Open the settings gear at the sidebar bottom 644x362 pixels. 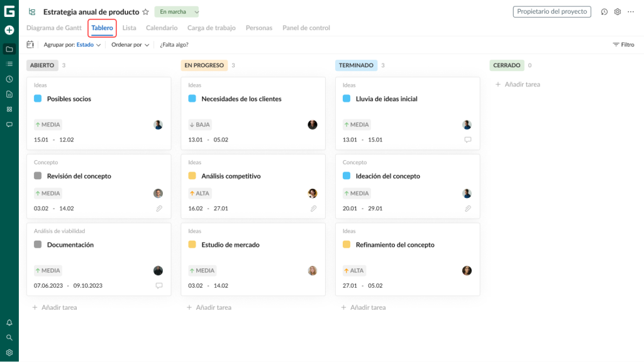tap(9, 353)
